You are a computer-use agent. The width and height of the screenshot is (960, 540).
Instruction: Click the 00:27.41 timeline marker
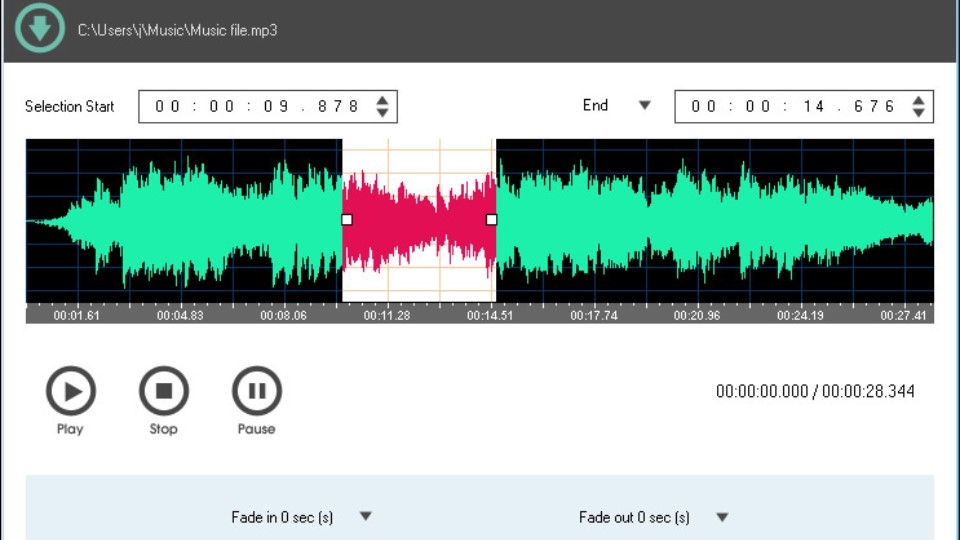(904, 316)
